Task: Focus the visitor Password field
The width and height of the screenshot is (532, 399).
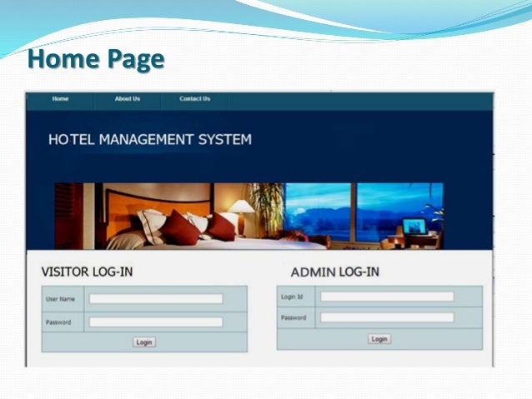Action: 156,322
